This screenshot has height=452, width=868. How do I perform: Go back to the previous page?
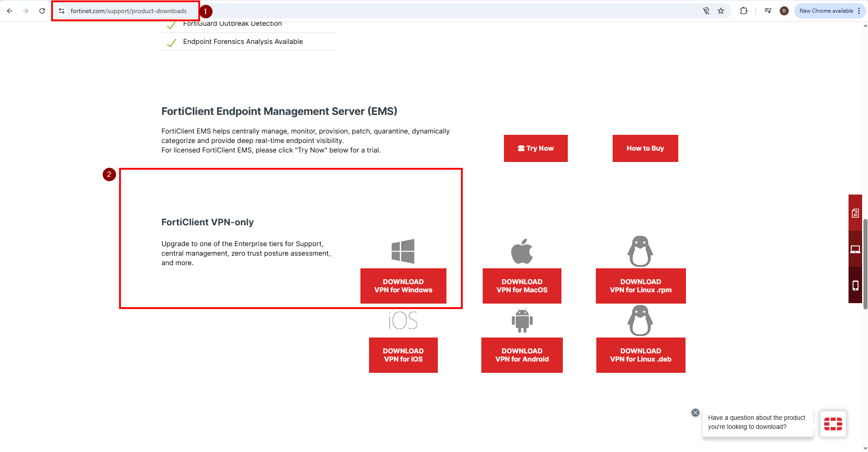[x=10, y=11]
